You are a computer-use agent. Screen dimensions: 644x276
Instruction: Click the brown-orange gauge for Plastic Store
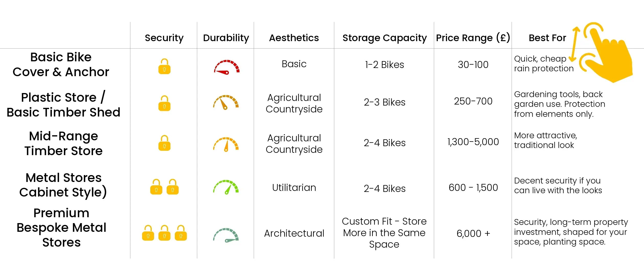pyautogui.click(x=226, y=102)
